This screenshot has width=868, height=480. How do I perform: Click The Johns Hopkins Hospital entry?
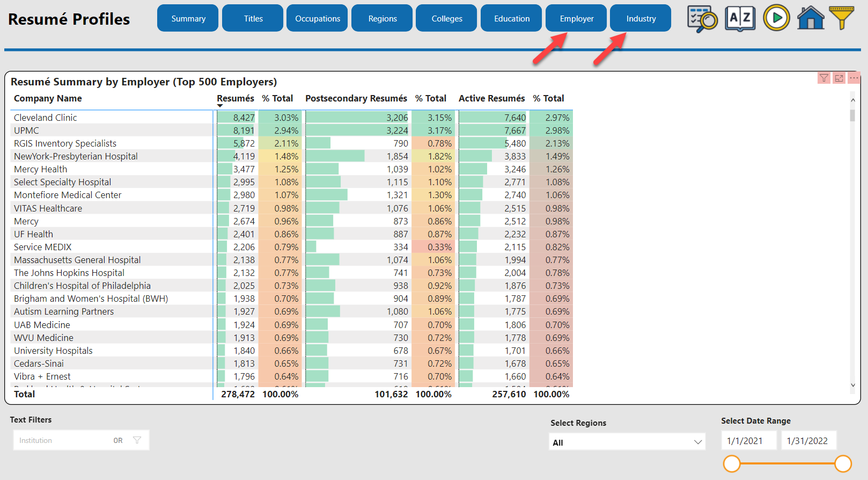coord(69,273)
